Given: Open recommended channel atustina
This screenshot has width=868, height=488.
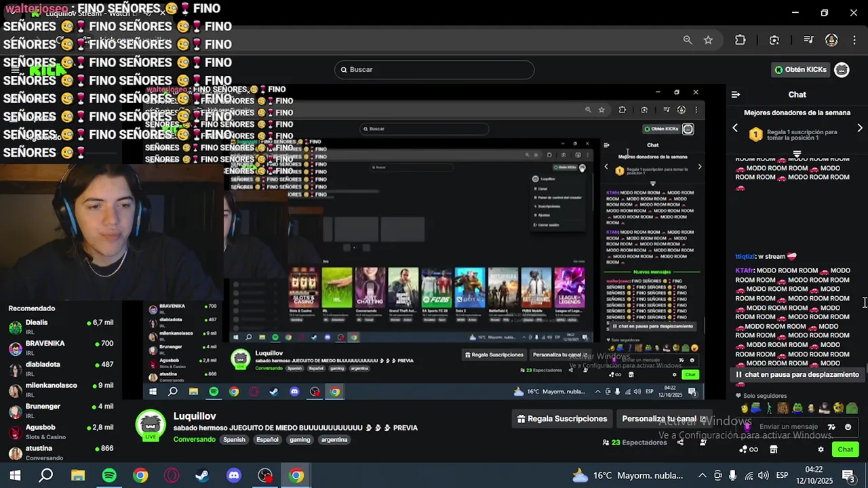Looking at the screenshot, I should point(61,452).
